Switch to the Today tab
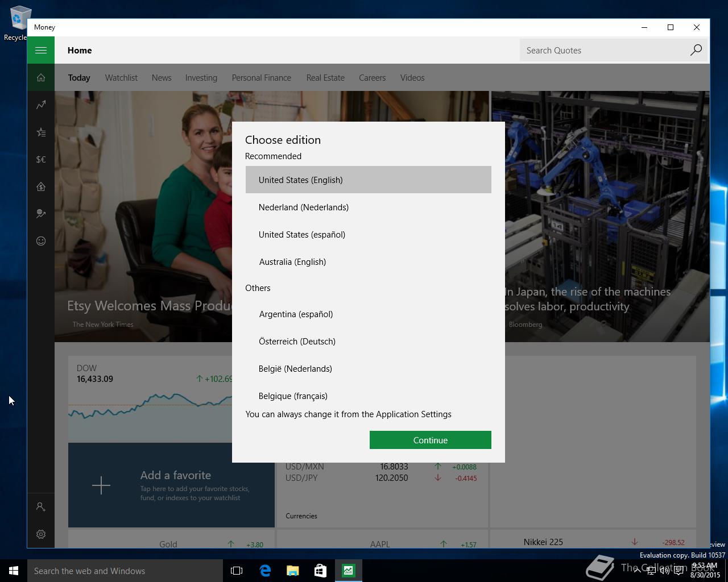Screen dimensions: 728x582 (79, 77)
